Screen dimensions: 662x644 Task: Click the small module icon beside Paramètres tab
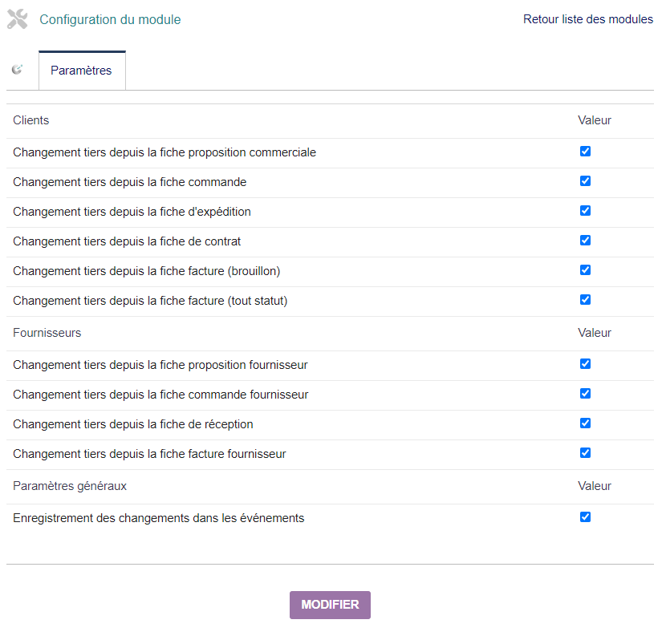[17, 70]
